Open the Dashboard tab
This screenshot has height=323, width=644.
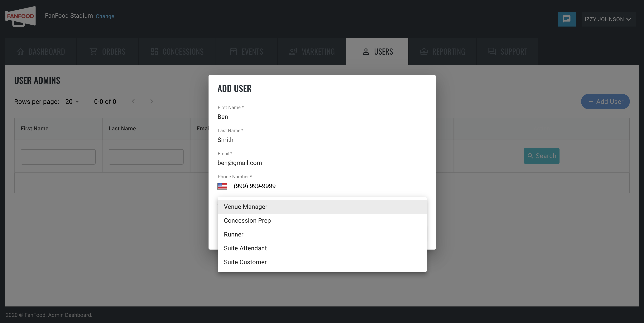pyautogui.click(x=41, y=52)
